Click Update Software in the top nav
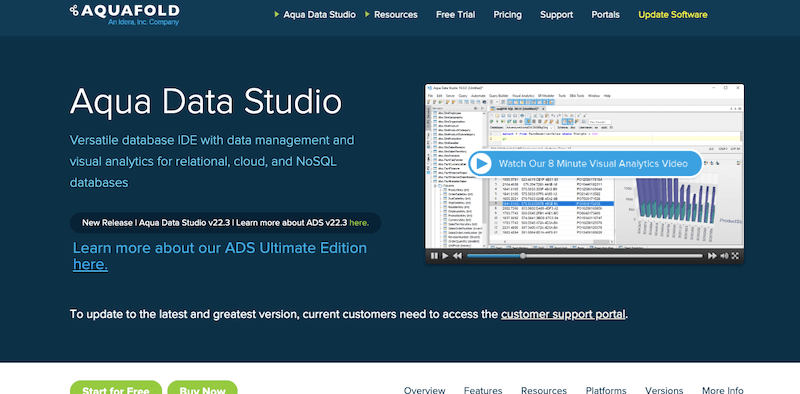 coord(673,15)
